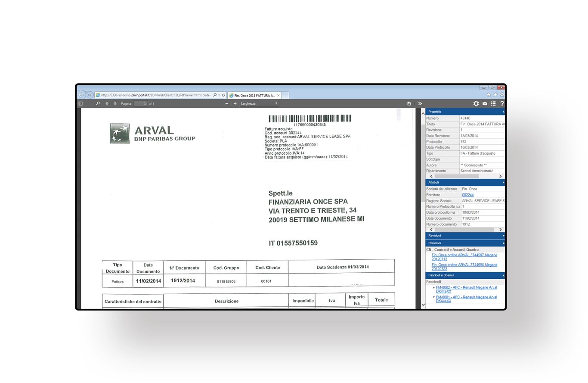Open browser Home icon
The image size is (588, 383).
[489, 95]
